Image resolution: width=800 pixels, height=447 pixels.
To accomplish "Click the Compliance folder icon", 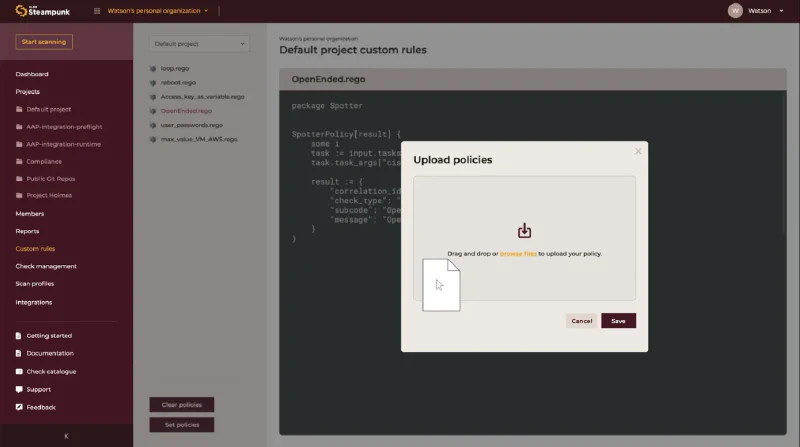I will point(19,161).
